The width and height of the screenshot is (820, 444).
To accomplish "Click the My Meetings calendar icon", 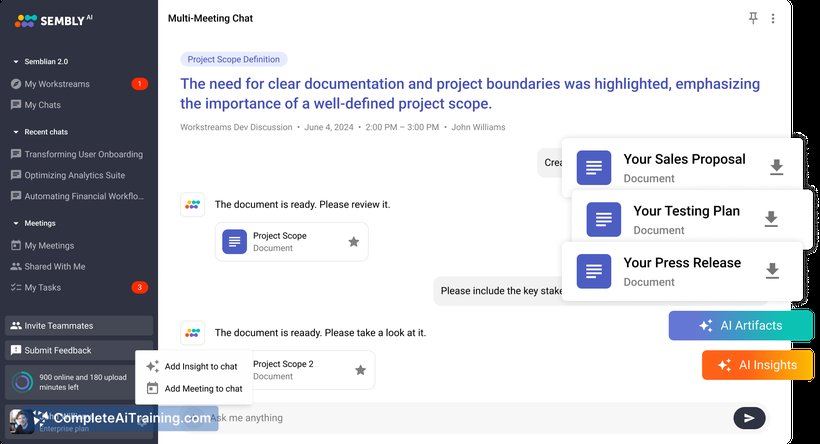I will click(x=16, y=245).
